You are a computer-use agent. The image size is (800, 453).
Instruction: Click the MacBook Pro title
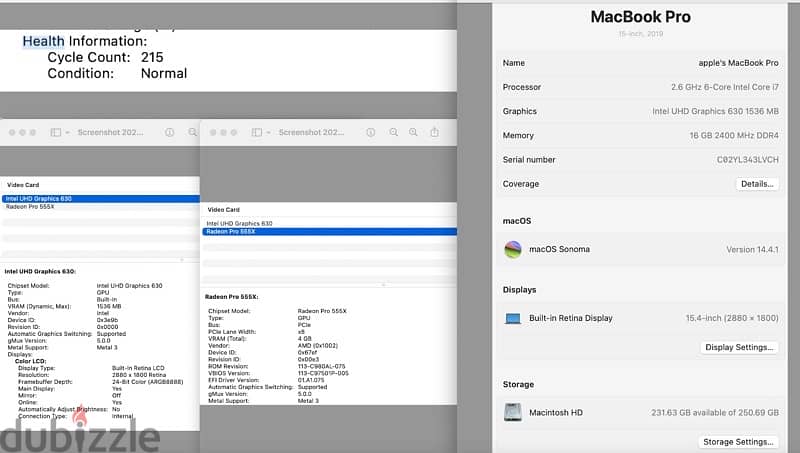[x=640, y=17]
